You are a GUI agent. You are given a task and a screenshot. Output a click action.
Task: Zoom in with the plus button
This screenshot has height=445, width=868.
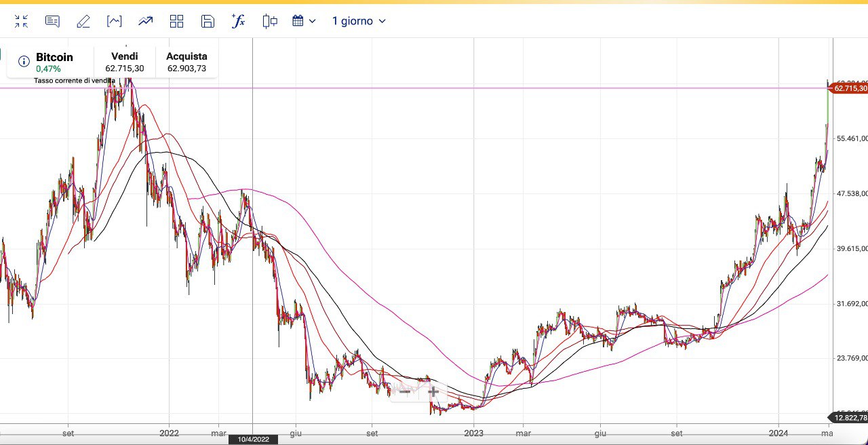(433, 391)
